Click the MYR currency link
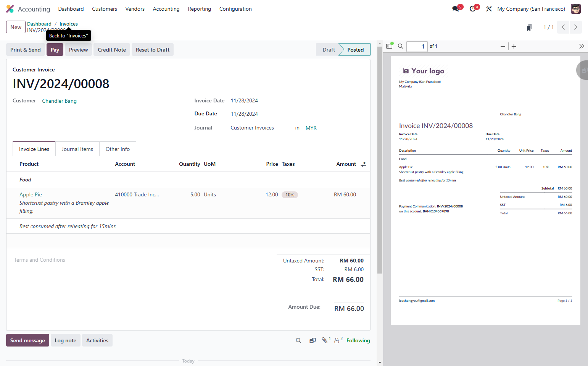588x366 pixels. click(311, 128)
